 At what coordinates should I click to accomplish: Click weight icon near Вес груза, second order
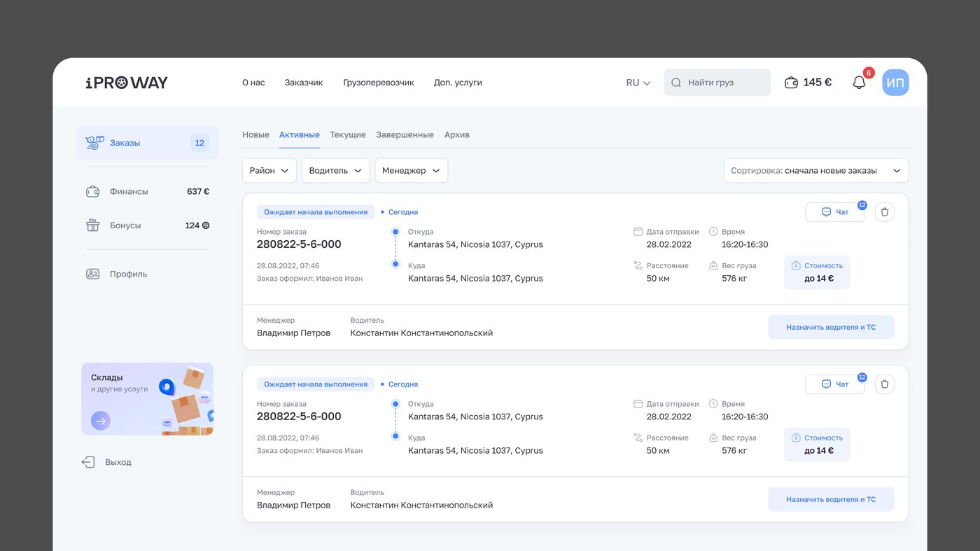(x=713, y=438)
